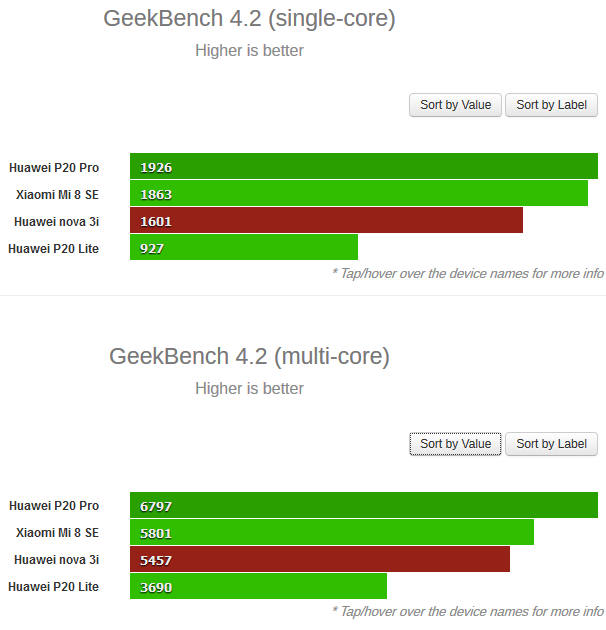Open Huawei P20 Pro label in multi-core chart
The image size is (606, 630).
(x=54, y=506)
